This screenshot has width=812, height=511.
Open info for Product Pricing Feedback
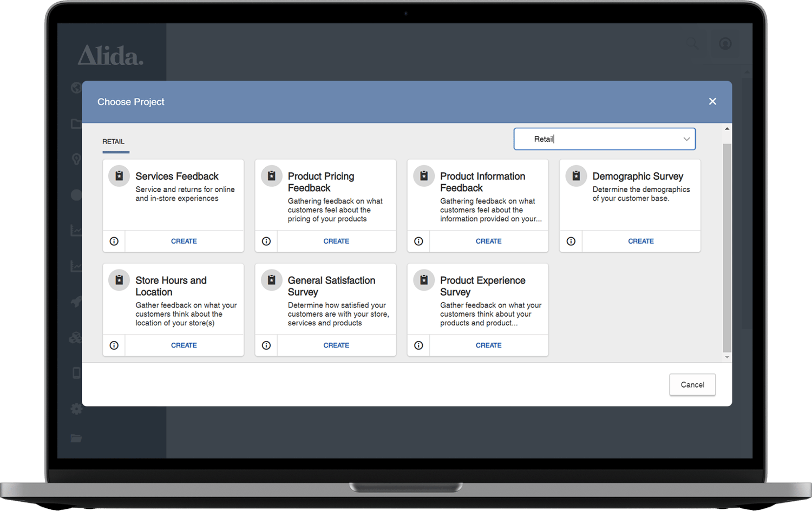(266, 241)
